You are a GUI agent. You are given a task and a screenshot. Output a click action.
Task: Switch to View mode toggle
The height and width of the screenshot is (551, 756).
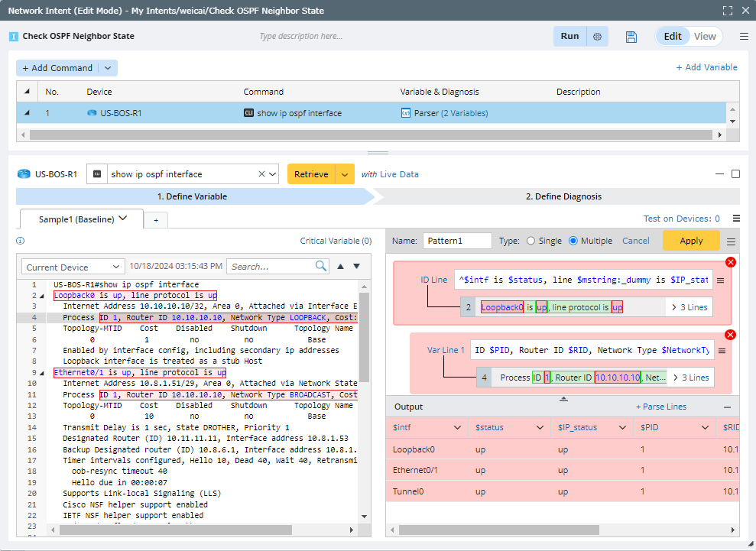coord(704,37)
